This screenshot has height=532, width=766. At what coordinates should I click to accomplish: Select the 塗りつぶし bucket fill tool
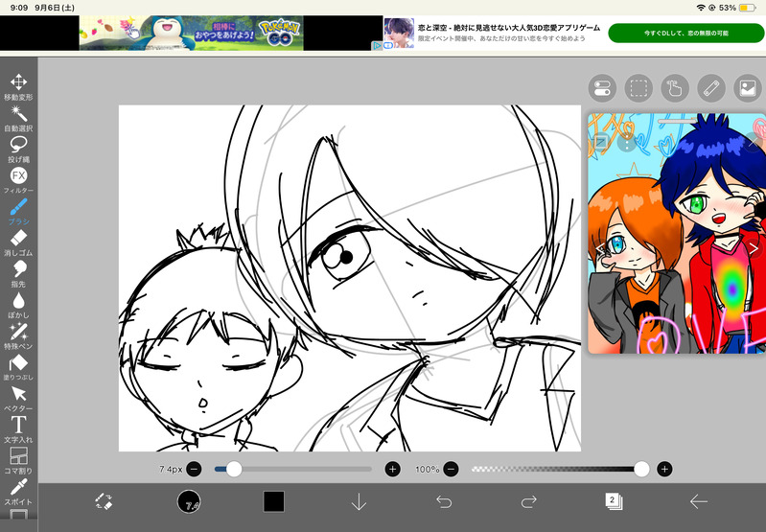[18, 367]
